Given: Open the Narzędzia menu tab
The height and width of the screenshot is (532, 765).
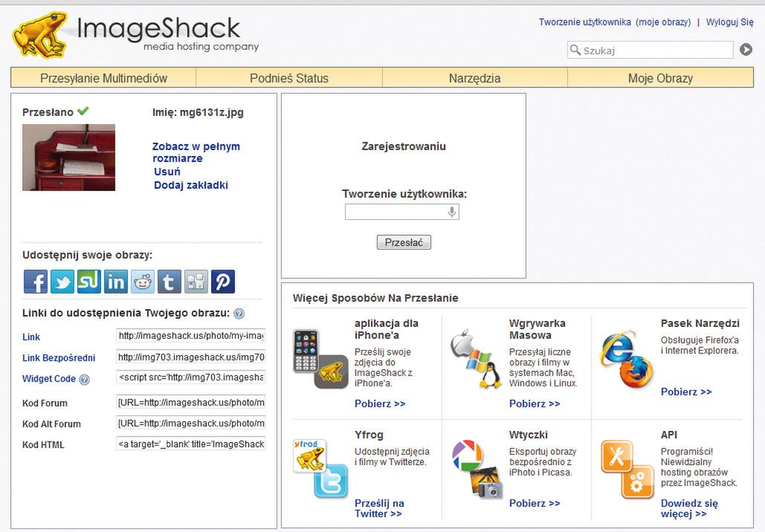Looking at the screenshot, I should coord(474,78).
